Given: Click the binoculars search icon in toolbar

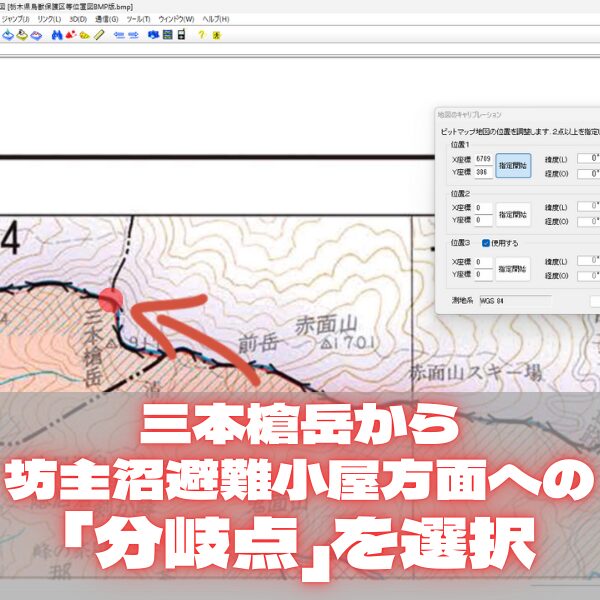Looking at the screenshot, I should (55, 35).
